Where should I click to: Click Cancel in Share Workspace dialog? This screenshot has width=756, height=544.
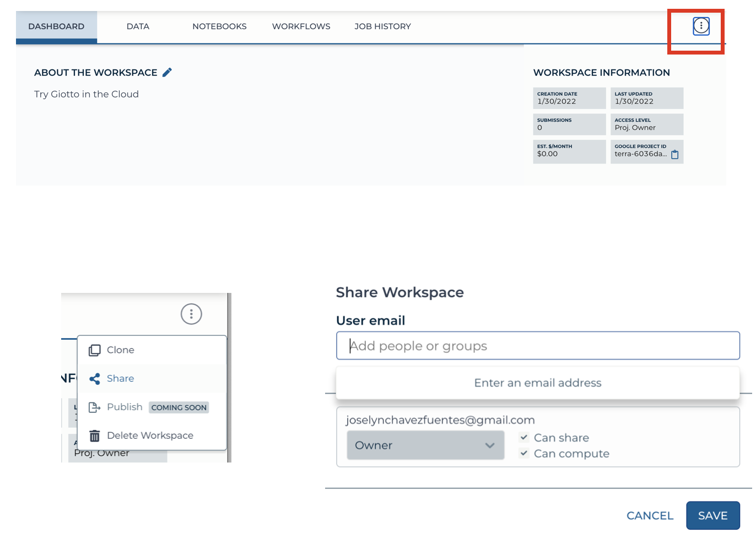(650, 516)
